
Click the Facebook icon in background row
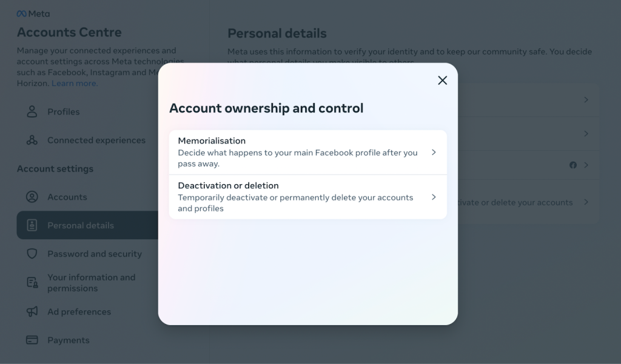[573, 165]
